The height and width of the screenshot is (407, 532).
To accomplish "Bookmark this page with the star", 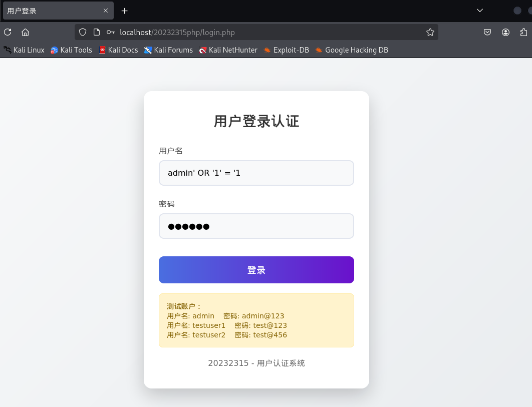I will (430, 32).
